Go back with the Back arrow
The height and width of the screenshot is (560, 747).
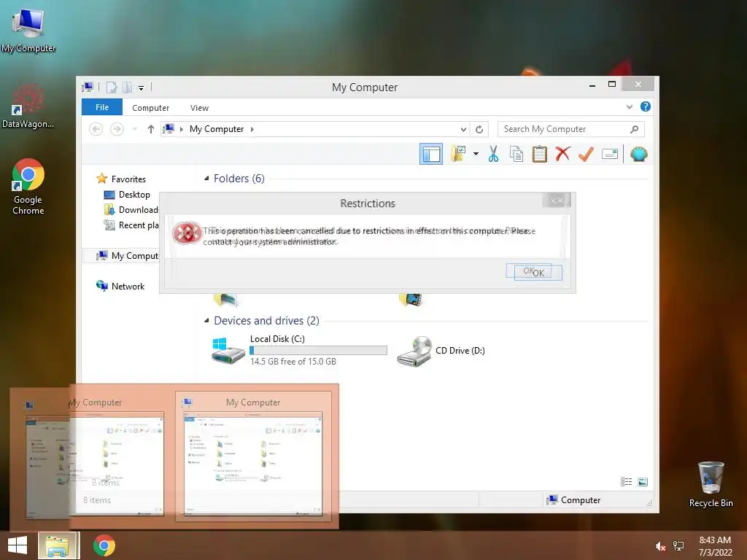(96, 129)
